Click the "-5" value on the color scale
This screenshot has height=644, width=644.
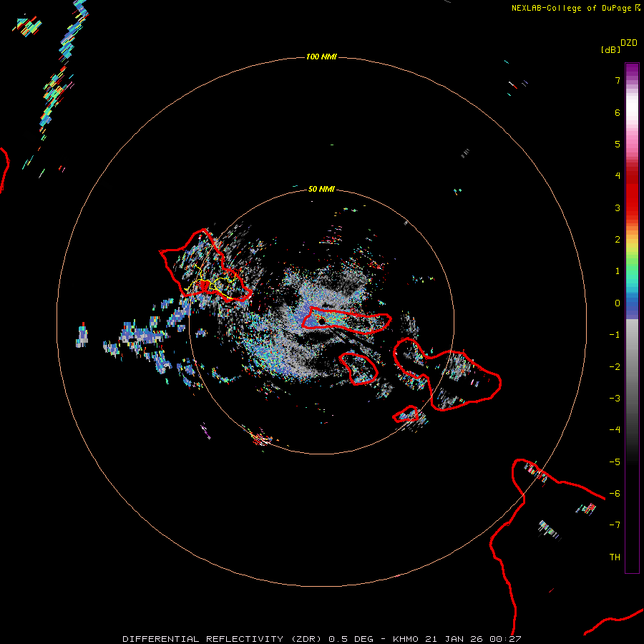(x=615, y=462)
